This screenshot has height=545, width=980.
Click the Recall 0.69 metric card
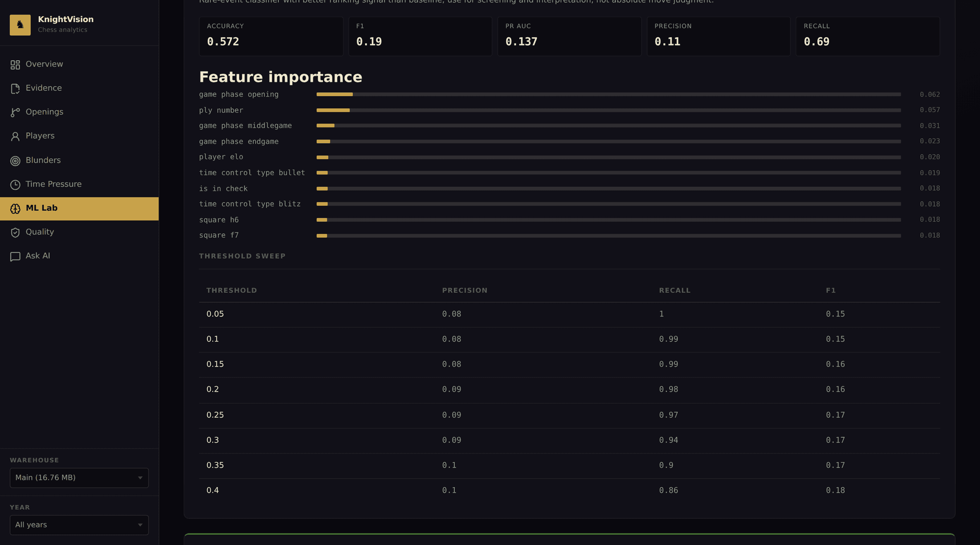868,36
